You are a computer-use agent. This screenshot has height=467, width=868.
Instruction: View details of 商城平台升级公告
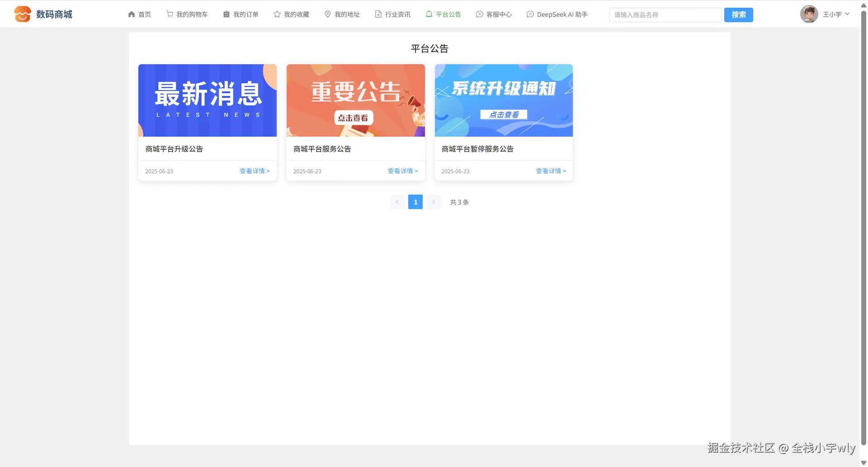click(255, 171)
